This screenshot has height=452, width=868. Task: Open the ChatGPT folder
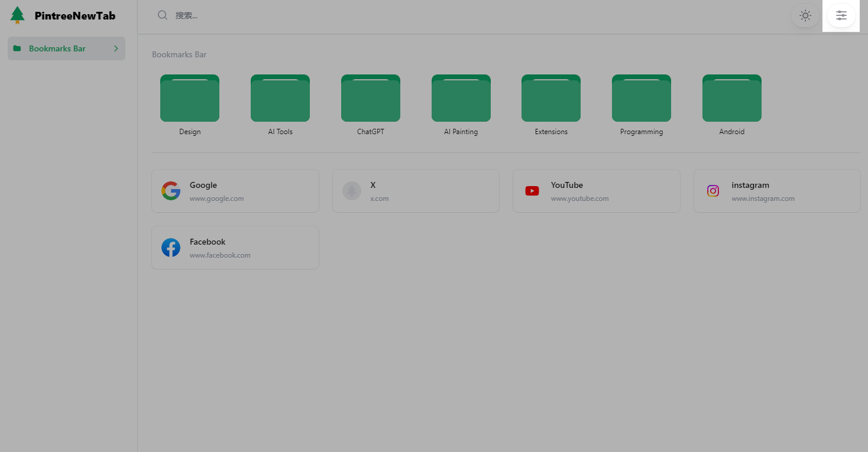371,99
